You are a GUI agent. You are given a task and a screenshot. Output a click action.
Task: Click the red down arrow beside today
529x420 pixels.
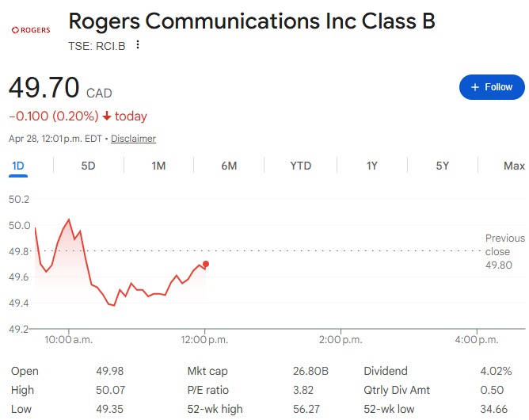(107, 116)
